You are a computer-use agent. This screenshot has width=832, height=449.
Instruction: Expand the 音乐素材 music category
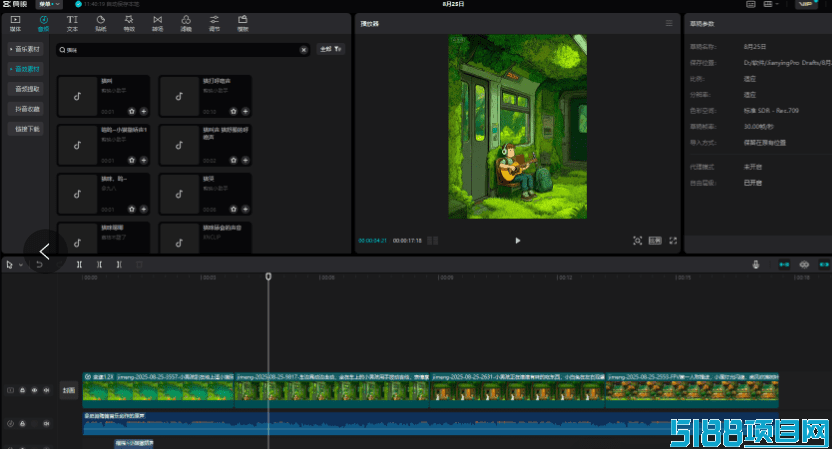(x=25, y=49)
